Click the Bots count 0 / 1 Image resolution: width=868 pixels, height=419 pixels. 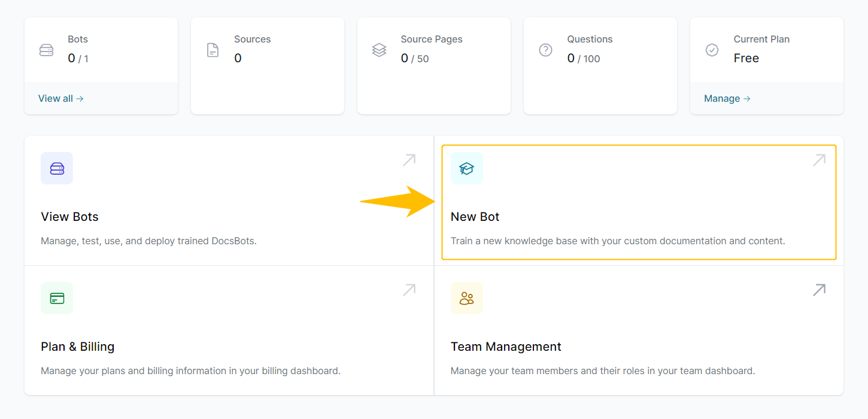pos(78,58)
